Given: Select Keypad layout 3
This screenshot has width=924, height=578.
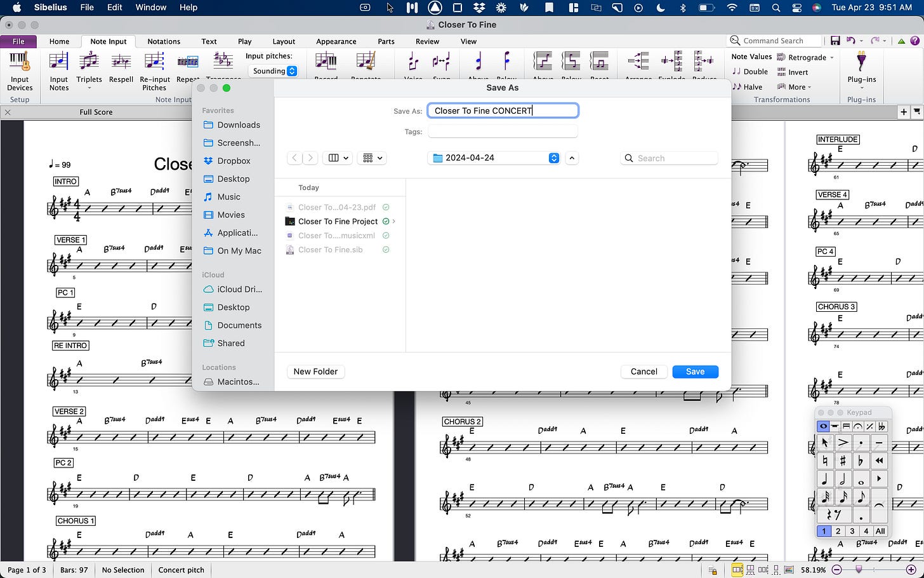Looking at the screenshot, I should [852, 531].
